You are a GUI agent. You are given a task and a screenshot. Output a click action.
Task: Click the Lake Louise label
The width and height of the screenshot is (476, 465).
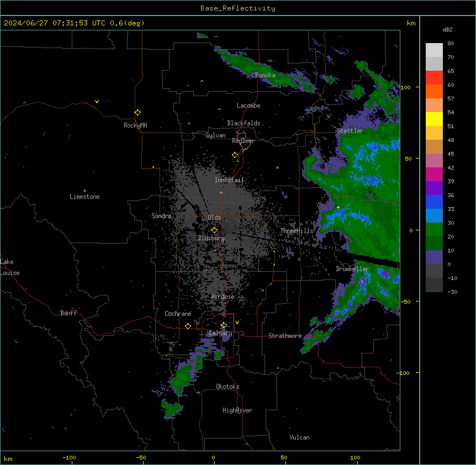10,267
